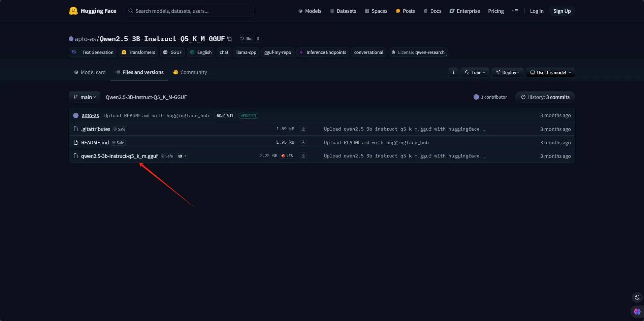Click the gguf-my-repo tag
The image size is (644, 321).
(x=278, y=52)
